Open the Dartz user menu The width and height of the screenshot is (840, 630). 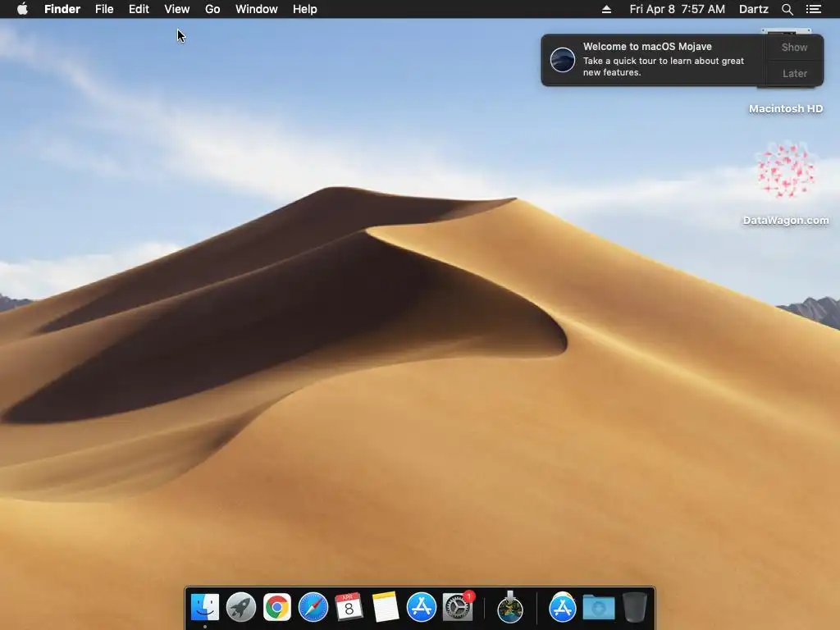754,9
